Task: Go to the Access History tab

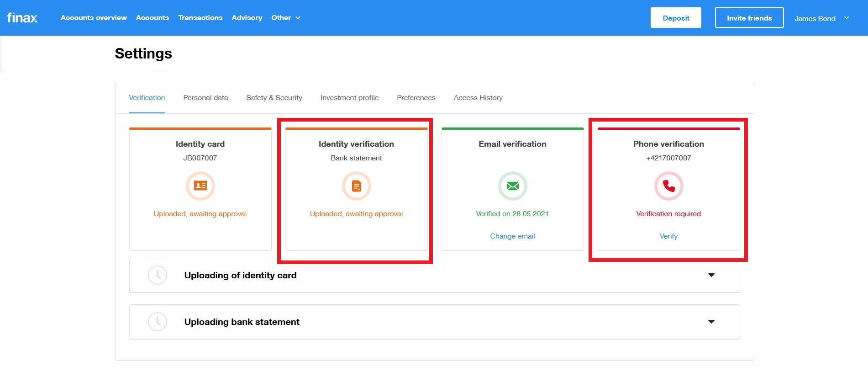Action: (478, 98)
